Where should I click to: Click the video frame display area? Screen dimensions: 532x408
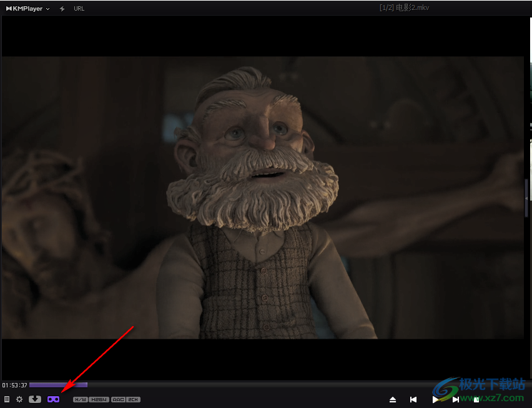point(263,197)
